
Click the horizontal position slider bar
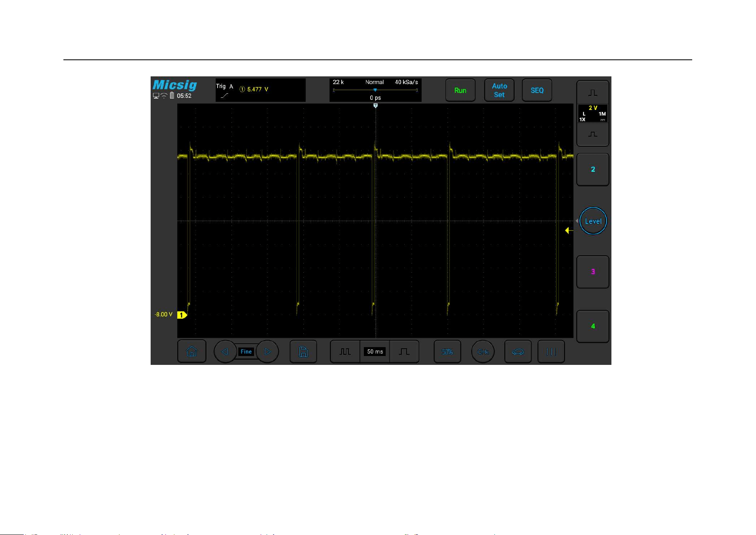click(375, 90)
